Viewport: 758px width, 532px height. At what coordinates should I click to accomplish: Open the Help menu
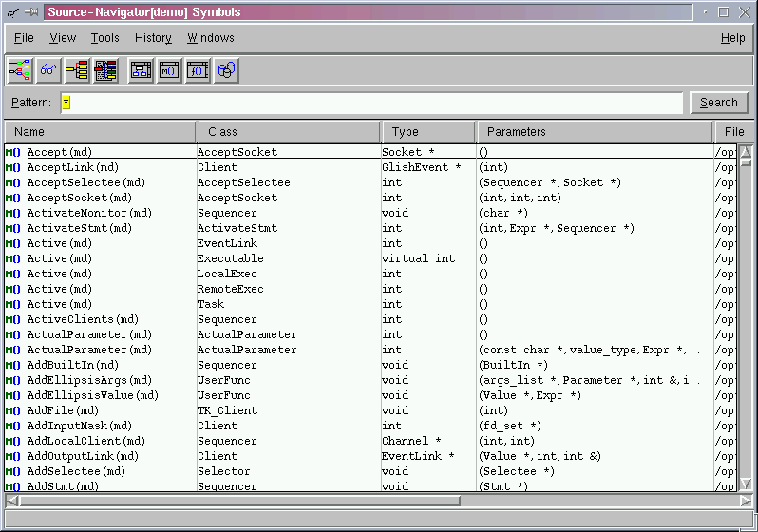tap(732, 38)
